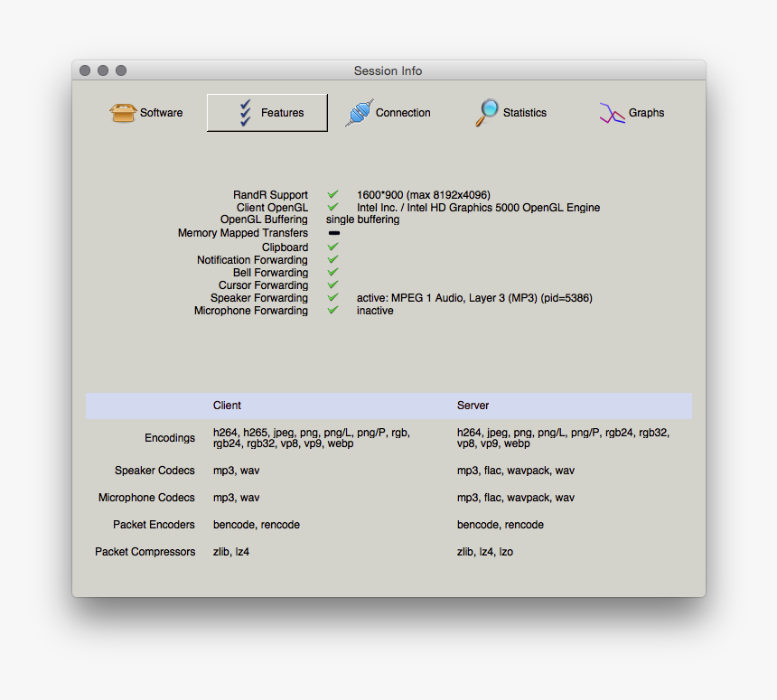Switch to the Connection tab
The width and height of the screenshot is (777, 700).
[388, 113]
